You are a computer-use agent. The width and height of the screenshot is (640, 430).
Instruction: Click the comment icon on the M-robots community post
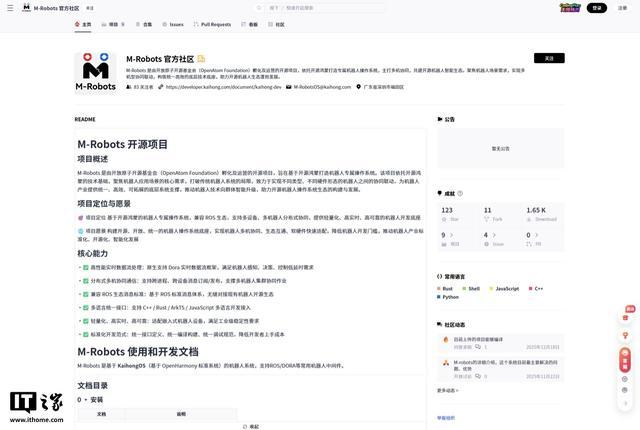click(478, 376)
